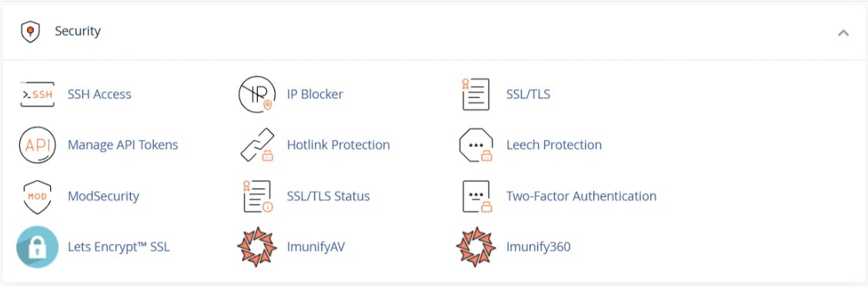
Task: Click the Hotlink Protection chain icon
Action: click(x=257, y=145)
